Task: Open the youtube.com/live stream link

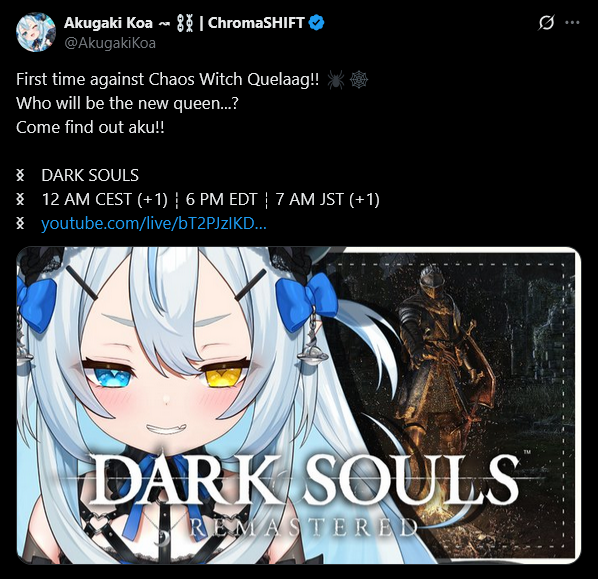Action: point(154,224)
